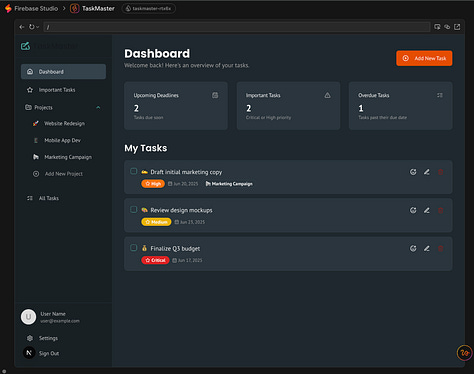Open the Website Redesign project
The width and height of the screenshot is (474, 374).
(64, 123)
